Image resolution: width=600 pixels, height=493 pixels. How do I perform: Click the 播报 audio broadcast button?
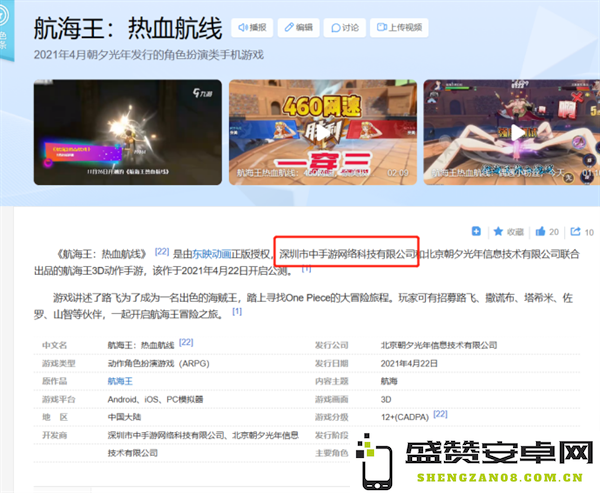[252, 28]
